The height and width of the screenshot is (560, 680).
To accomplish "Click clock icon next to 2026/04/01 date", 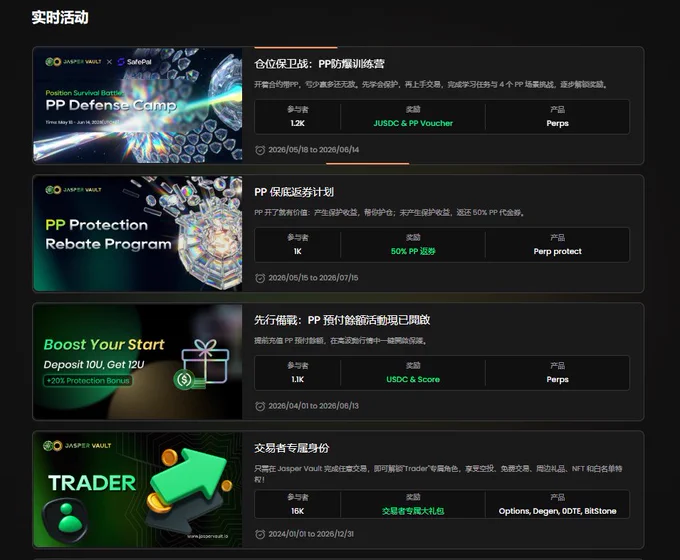I will [x=260, y=406].
